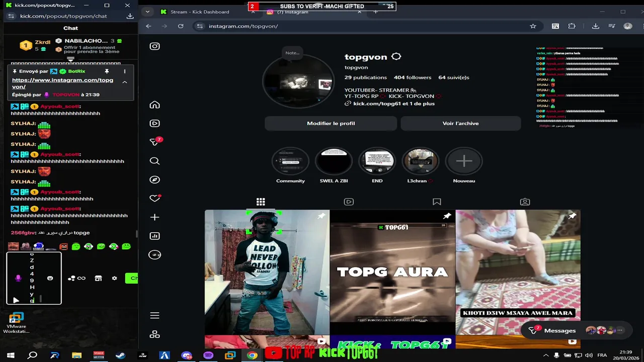
Task: Open the dashboard insights chart icon
Action: click(155, 236)
